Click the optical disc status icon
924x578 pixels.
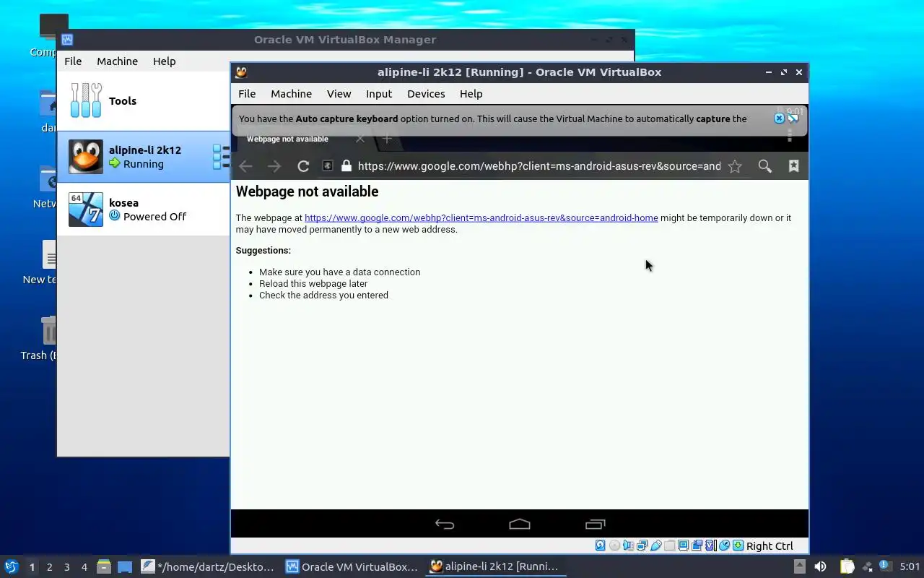click(x=615, y=545)
